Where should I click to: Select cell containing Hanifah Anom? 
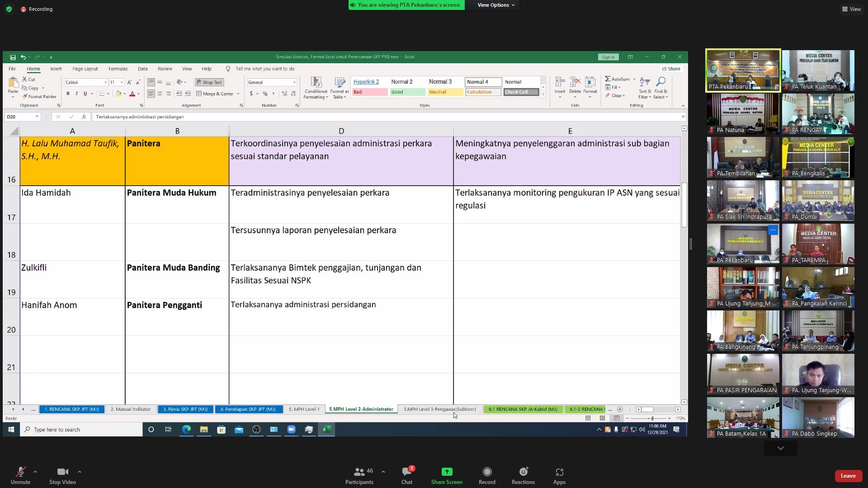coord(72,317)
